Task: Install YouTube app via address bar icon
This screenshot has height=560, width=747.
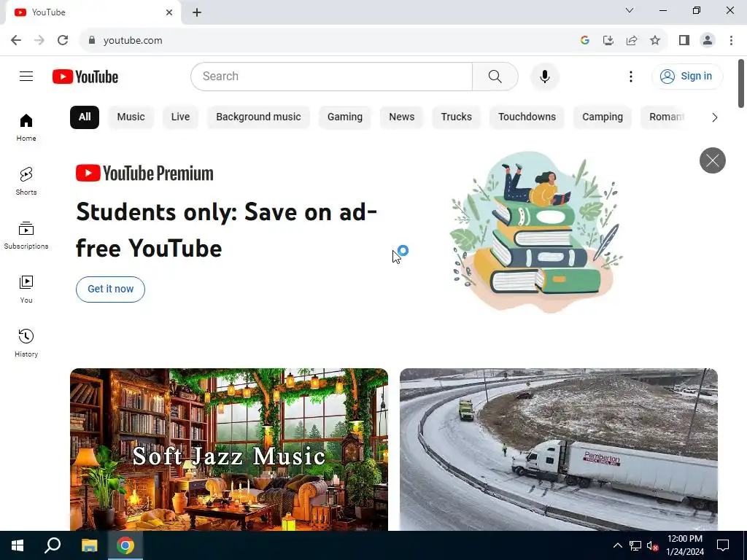Action: 608,40
